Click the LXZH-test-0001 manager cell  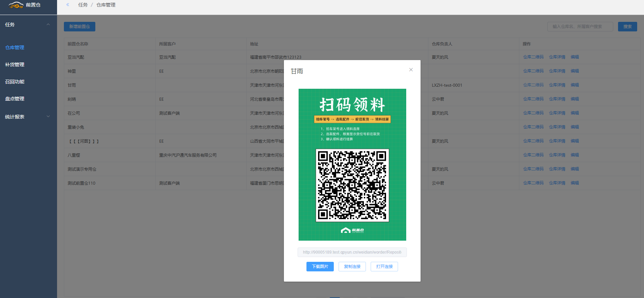[x=447, y=85]
